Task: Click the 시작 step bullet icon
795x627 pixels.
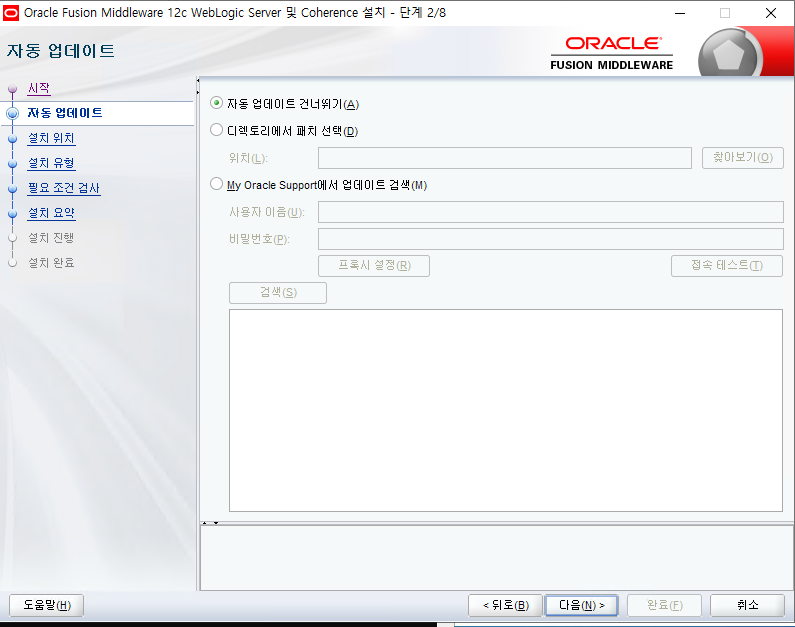Action: (x=13, y=89)
